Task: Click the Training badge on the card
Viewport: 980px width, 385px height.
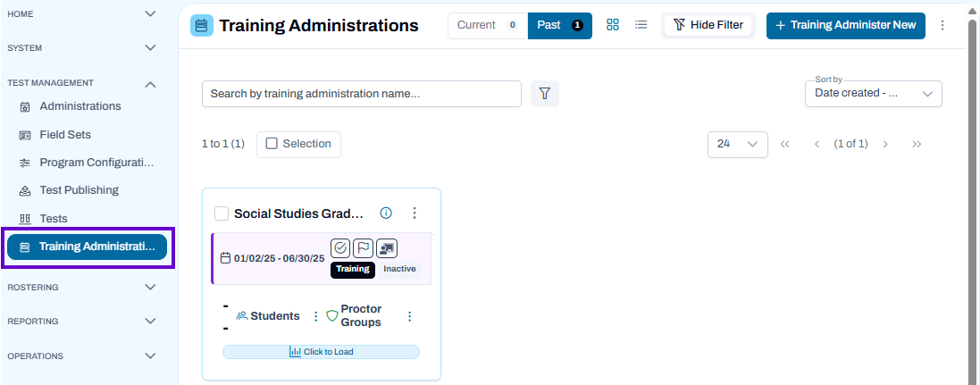Action: coord(353,269)
